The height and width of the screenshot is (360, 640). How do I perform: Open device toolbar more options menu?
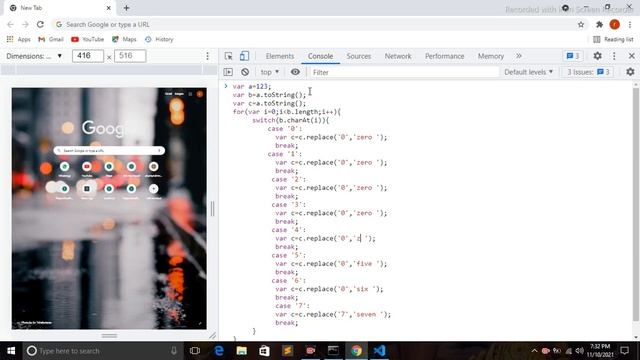[x=207, y=56]
